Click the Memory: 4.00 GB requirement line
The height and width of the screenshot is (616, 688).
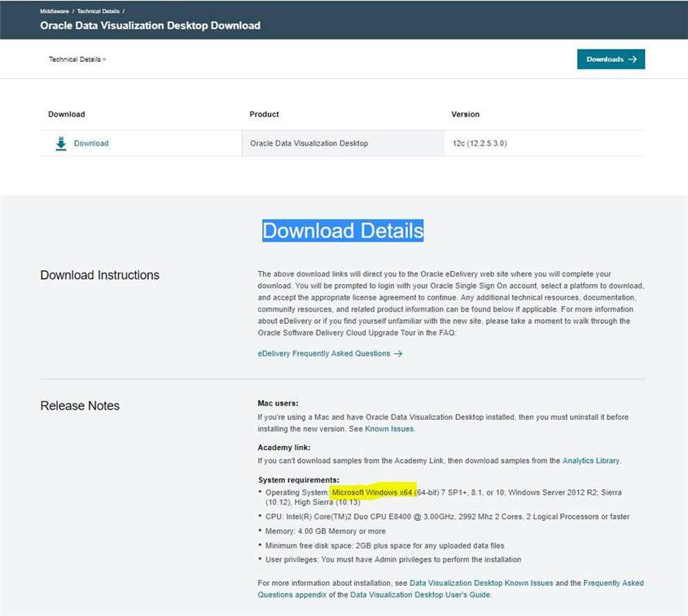coord(325,531)
